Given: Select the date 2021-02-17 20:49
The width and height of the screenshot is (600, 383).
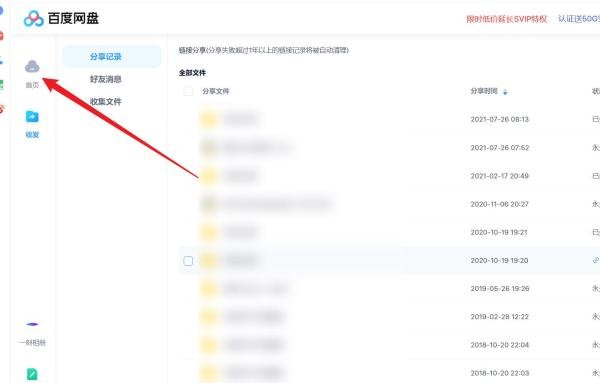Looking at the screenshot, I should [x=500, y=176].
